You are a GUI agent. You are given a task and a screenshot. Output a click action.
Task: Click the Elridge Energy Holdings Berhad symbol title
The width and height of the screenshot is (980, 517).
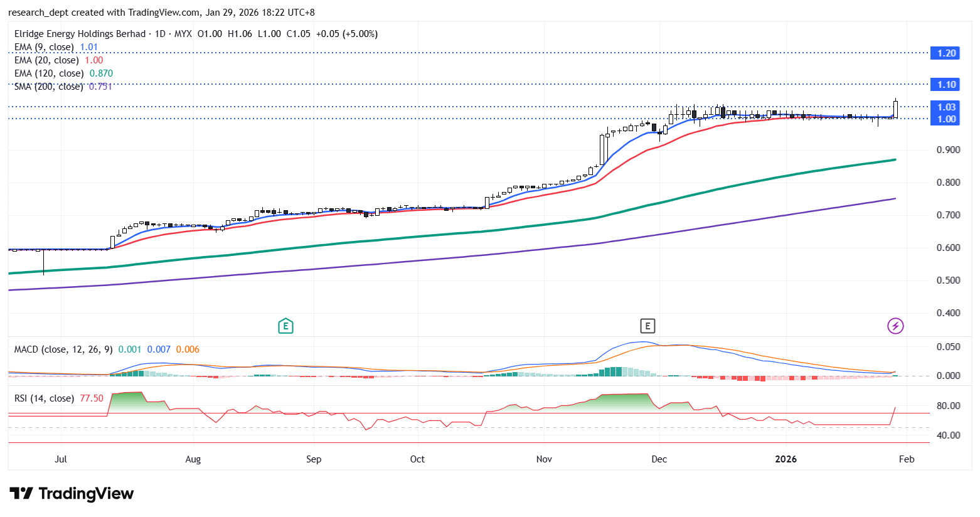tap(80, 34)
